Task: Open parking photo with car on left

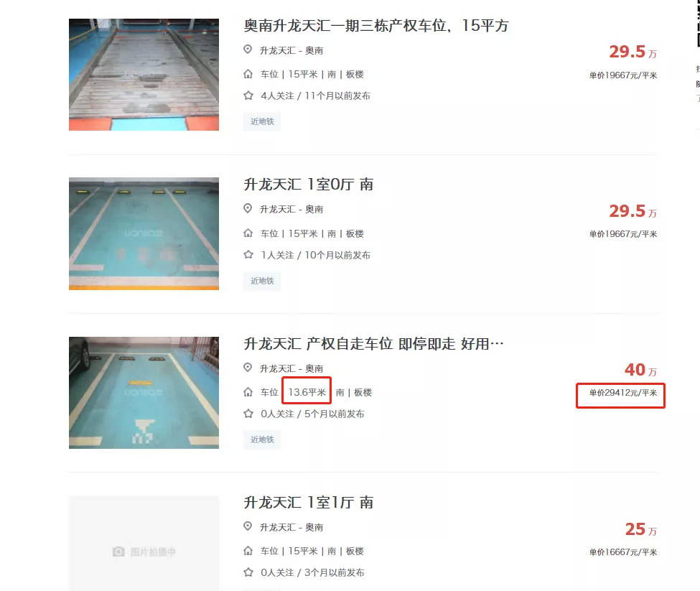Action: (144, 393)
